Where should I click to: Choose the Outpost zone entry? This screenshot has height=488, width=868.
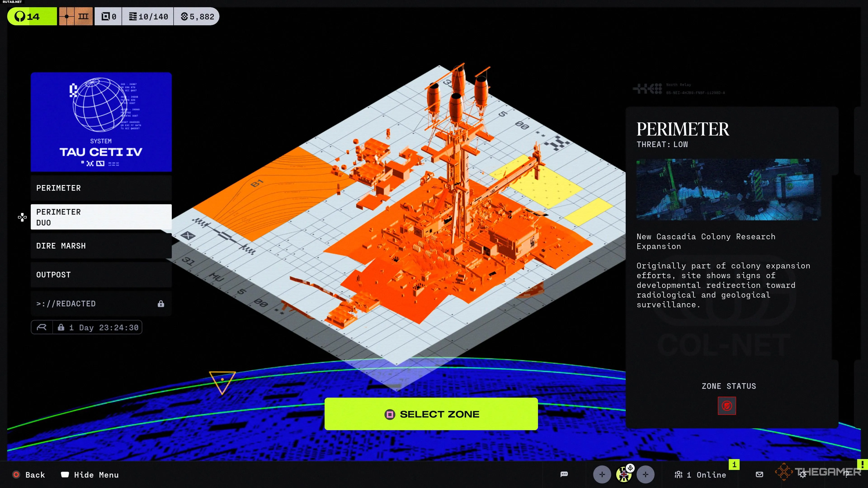tap(101, 275)
